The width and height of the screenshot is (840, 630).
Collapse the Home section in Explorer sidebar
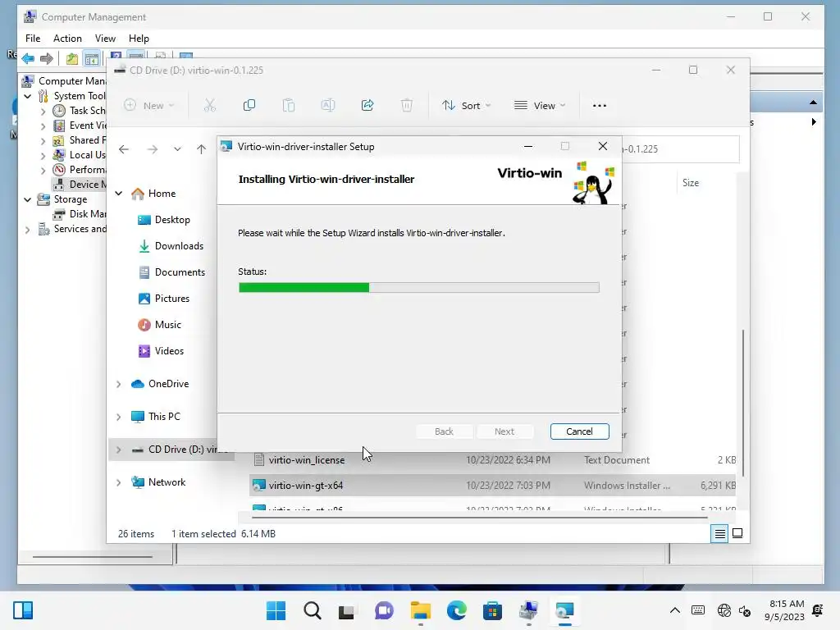coord(119,194)
